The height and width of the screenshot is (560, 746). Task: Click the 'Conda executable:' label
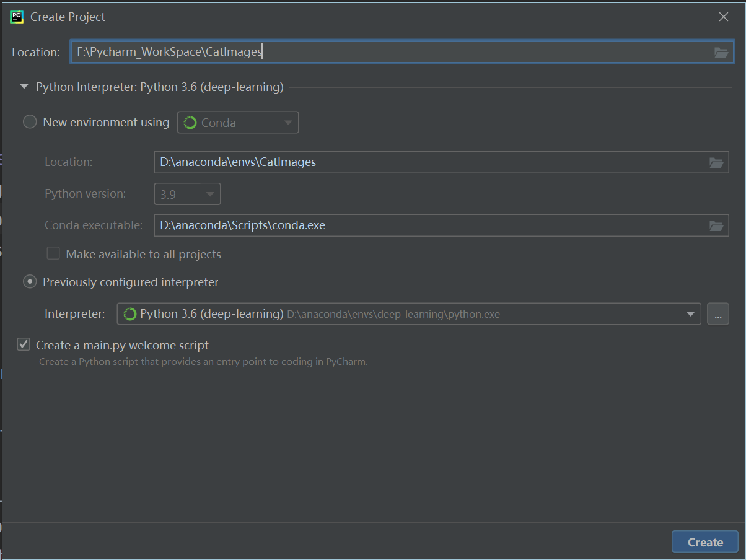(94, 225)
